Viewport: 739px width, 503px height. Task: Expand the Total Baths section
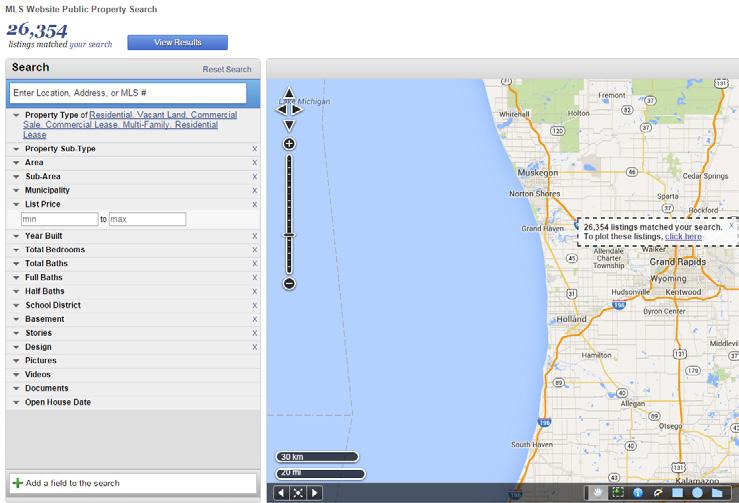16,264
